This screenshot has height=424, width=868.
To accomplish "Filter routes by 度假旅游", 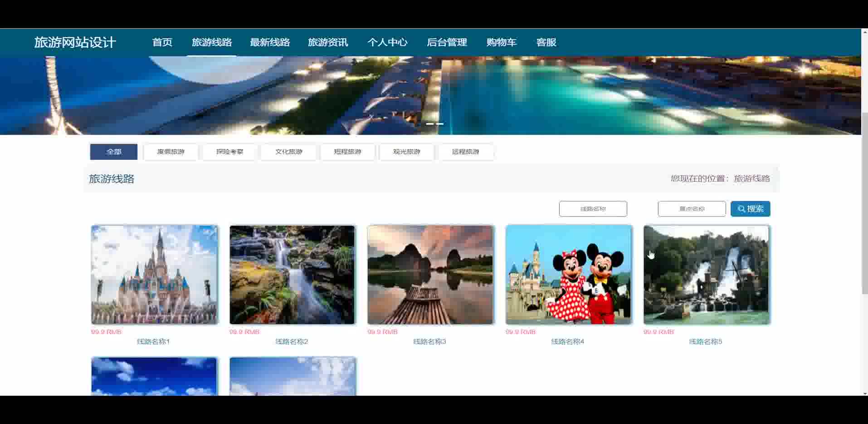I will (x=171, y=152).
